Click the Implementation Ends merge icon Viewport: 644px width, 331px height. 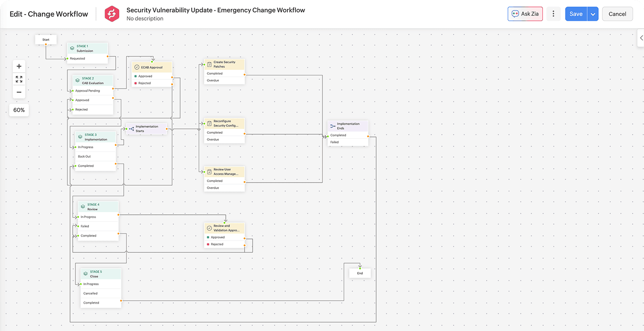tap(333, 126)
